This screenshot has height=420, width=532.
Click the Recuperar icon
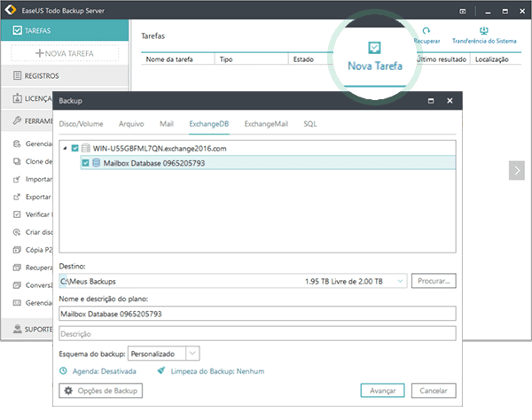coord(426,31)
